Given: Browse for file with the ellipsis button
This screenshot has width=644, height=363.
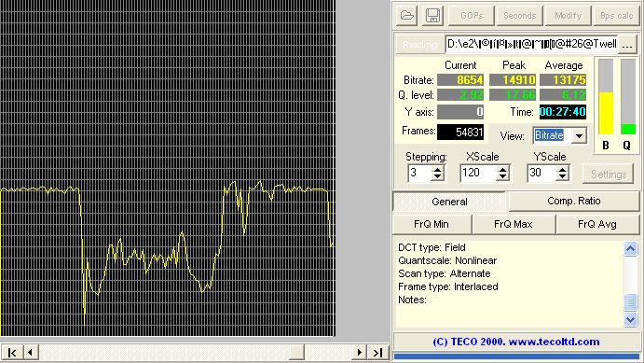Looking at the screenshot, I should 627,45.
